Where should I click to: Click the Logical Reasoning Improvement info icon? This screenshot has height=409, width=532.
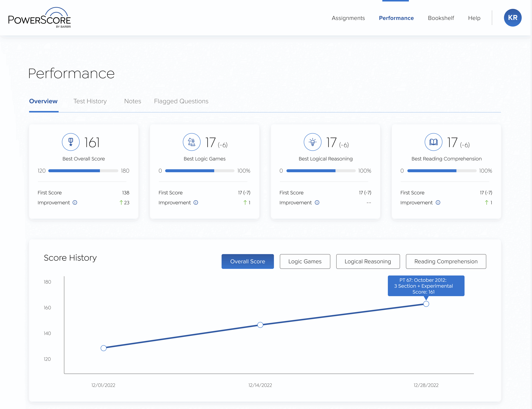click(x=317, y=202)
